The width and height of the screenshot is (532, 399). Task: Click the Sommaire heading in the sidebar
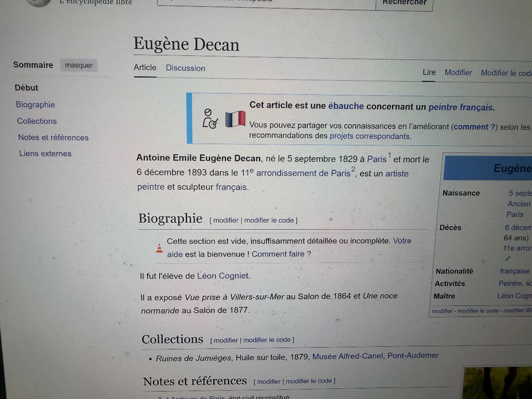[33, 65]
